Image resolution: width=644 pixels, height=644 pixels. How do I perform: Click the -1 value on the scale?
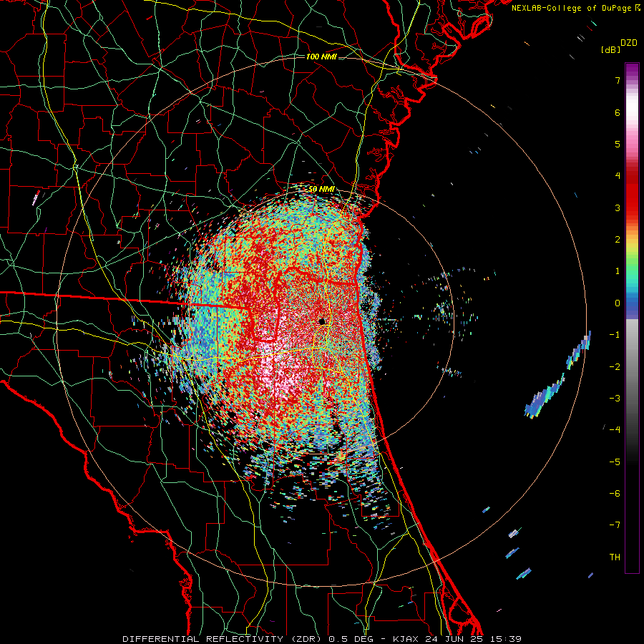point(615,335)
